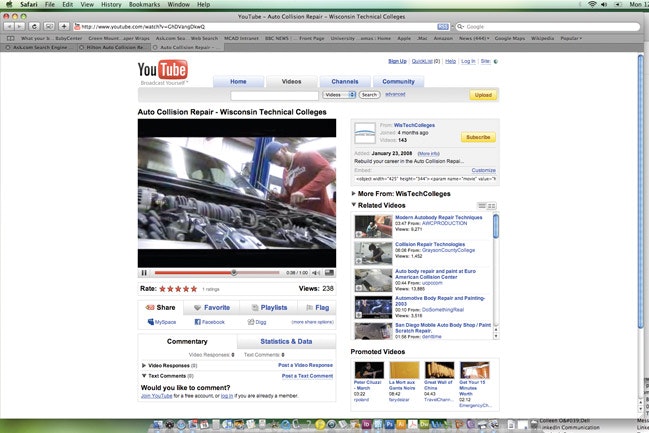Select the Favorite tab
This screenshot has height=433, width=649.
pyautogui.click(x=212, y=308)
